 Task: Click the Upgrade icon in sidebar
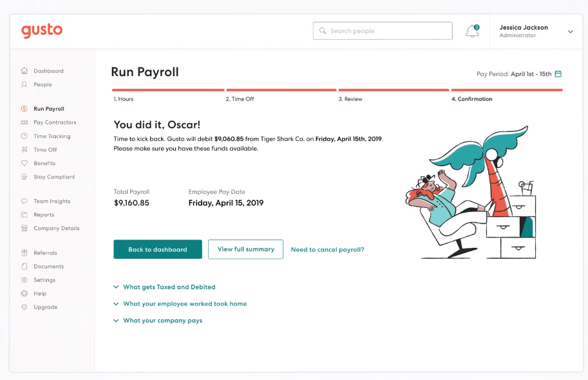coord(24,307)
